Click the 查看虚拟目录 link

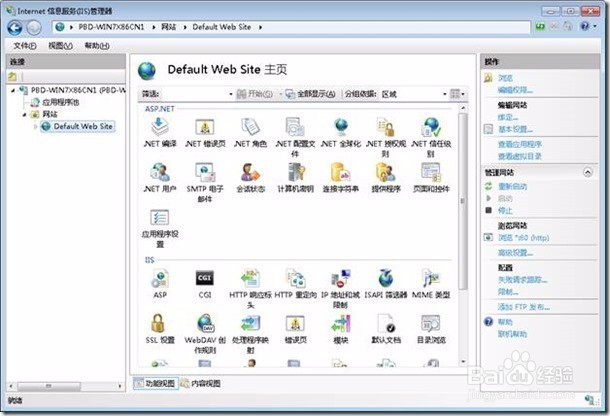coord(520,156)
